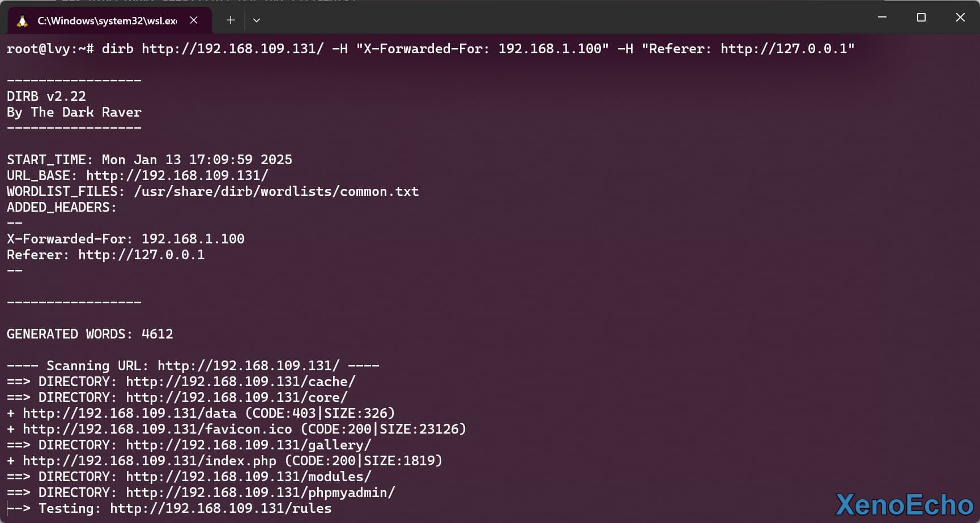Close the Windows Terminal window
This screenshot has height=523, width=980.
pos(960,18)
